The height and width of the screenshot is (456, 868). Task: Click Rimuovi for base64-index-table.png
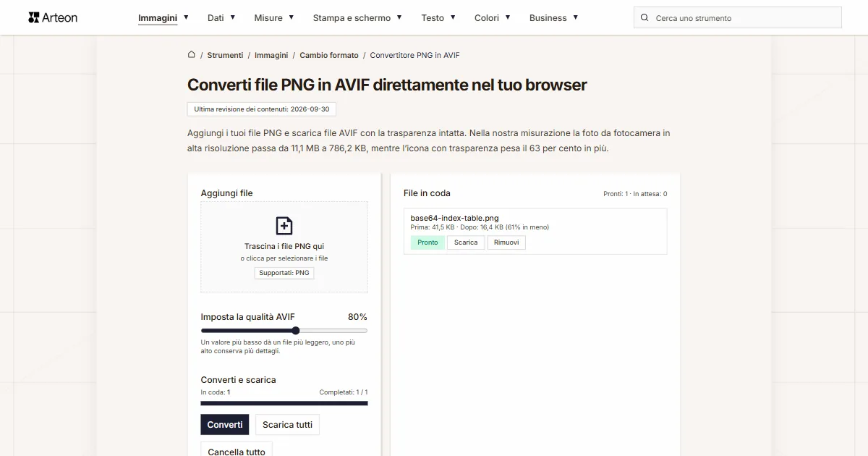506,242
